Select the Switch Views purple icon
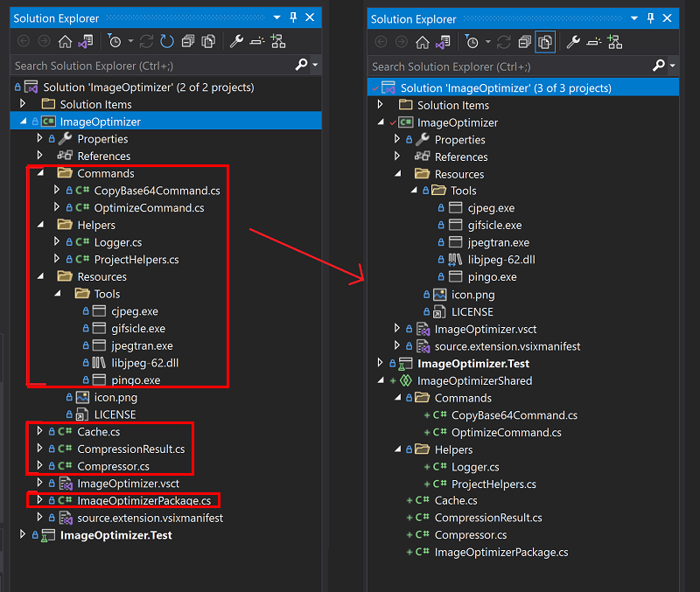Screen dimensions: 700x592 pos(84,41)
